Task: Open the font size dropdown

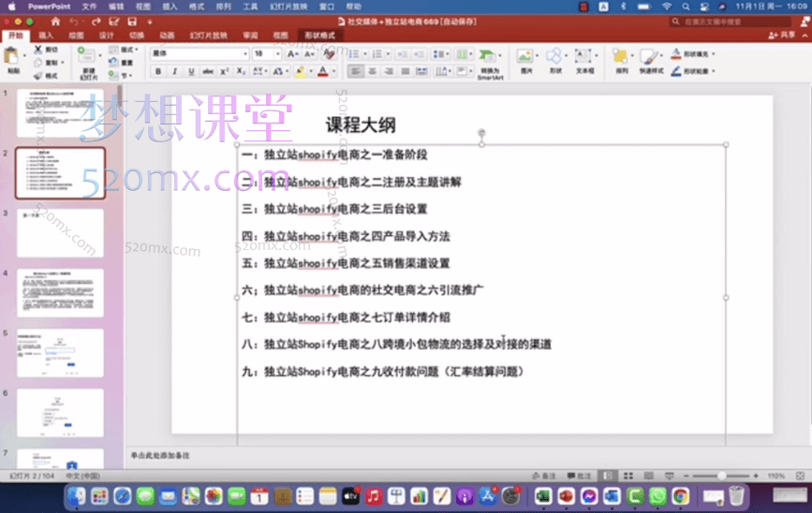Action: (277, 54)
